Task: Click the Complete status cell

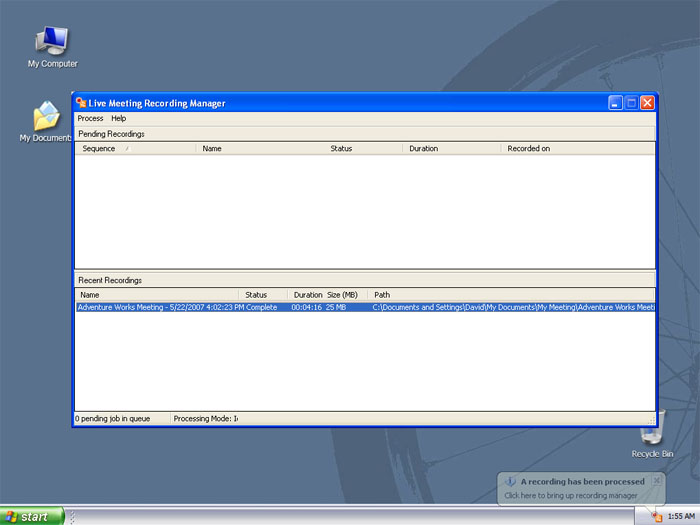Action: tap(262, 307)
